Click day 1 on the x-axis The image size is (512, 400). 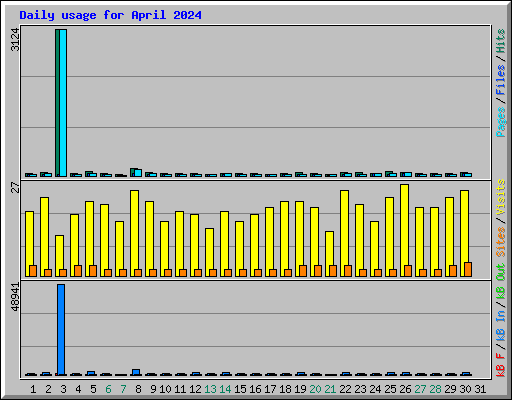[x=33, y=389]
